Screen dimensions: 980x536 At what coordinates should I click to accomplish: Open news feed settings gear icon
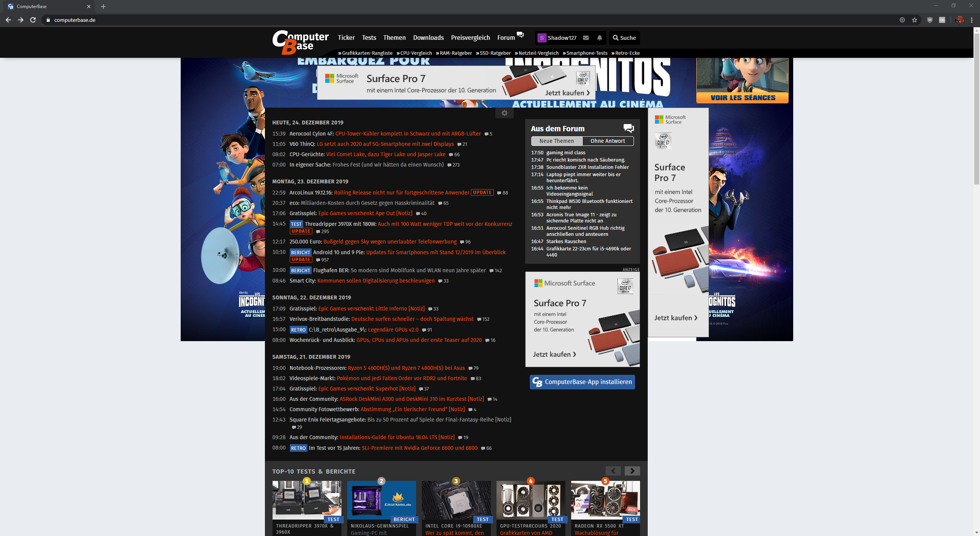[x=505, y=113]
